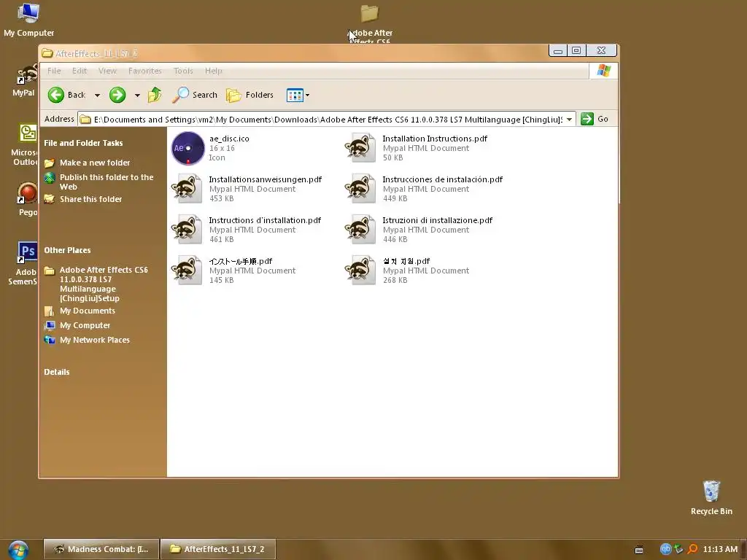Click the Windows Start orb

click(x=18, y=550)
